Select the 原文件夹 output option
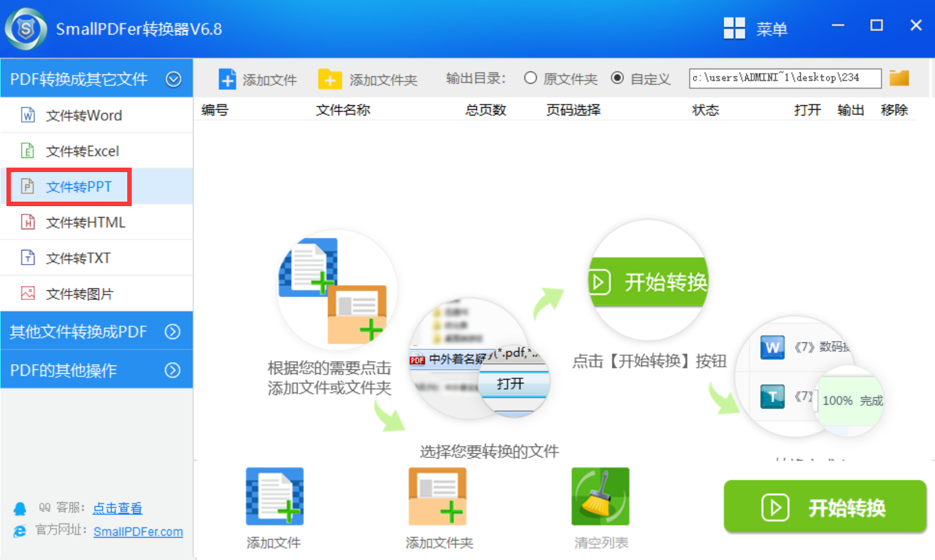The height and width of the screenshot is (560, 935). pos(530,78)
